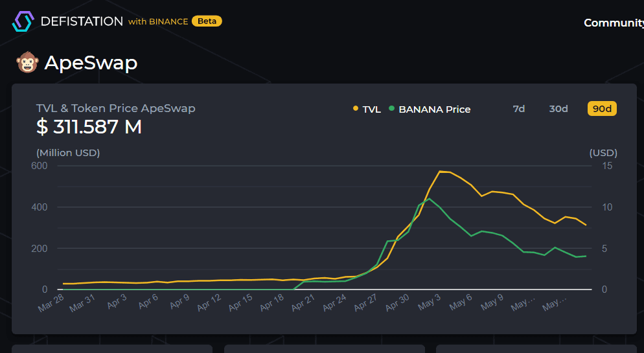
Task: Click the DEFISTATION brand name link
Action: pos(82,21)
